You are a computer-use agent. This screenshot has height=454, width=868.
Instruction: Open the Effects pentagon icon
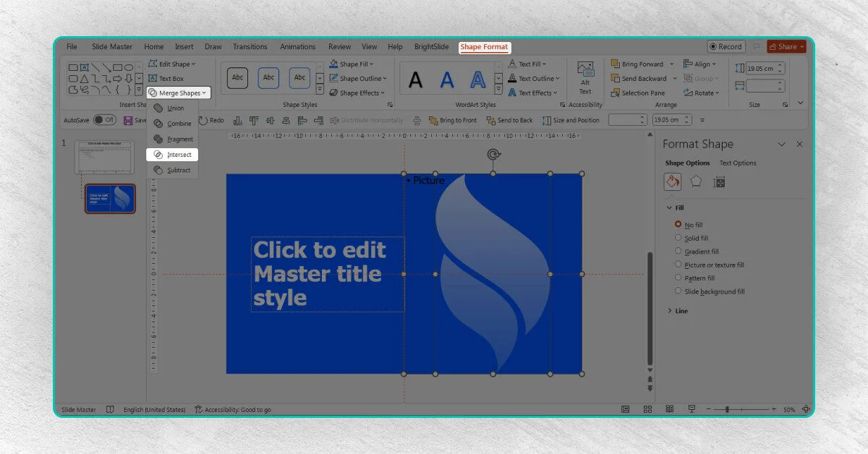tap(696, 181)
